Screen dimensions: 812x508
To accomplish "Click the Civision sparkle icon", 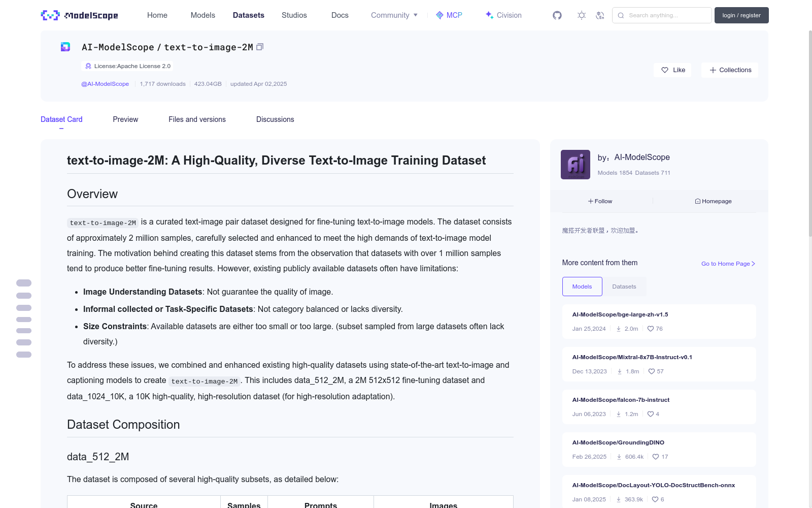I will tap(489, 15).
